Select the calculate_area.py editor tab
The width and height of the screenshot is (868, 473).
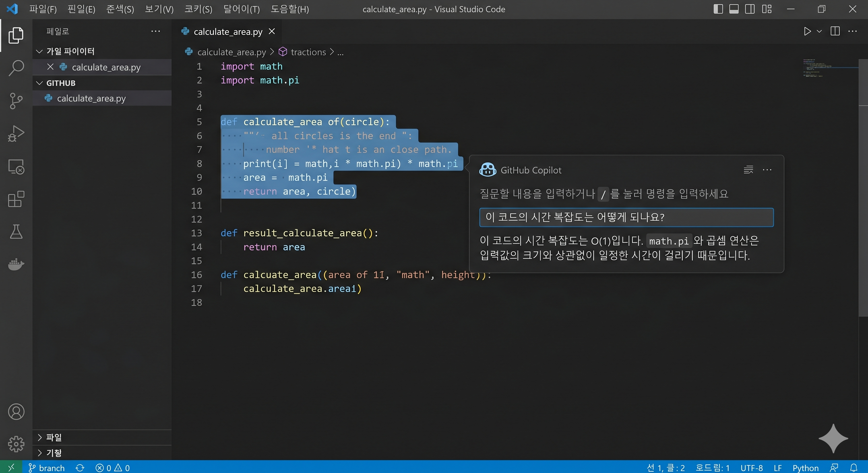(228, 32)
